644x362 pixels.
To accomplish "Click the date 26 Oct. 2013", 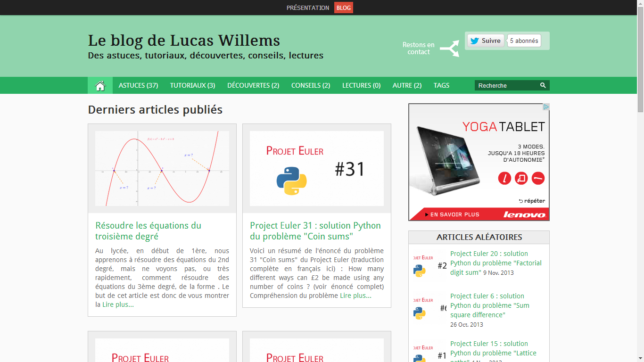I will 467,325.
